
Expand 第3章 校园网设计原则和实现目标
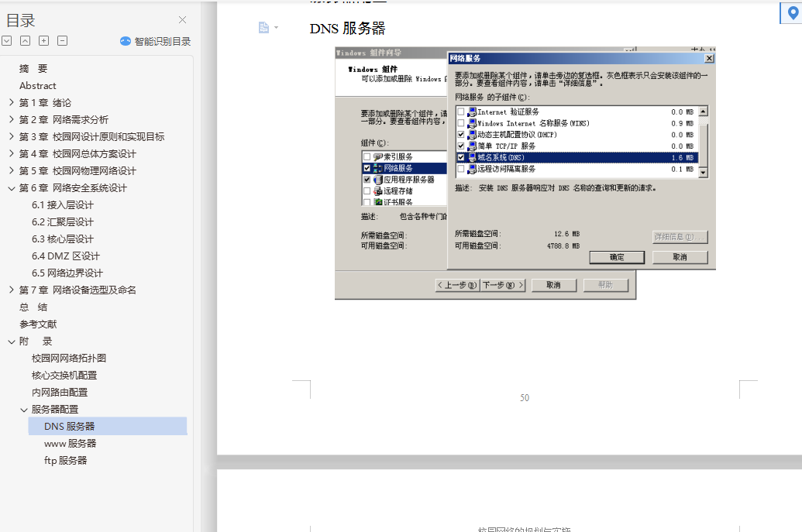pos(12,136)
